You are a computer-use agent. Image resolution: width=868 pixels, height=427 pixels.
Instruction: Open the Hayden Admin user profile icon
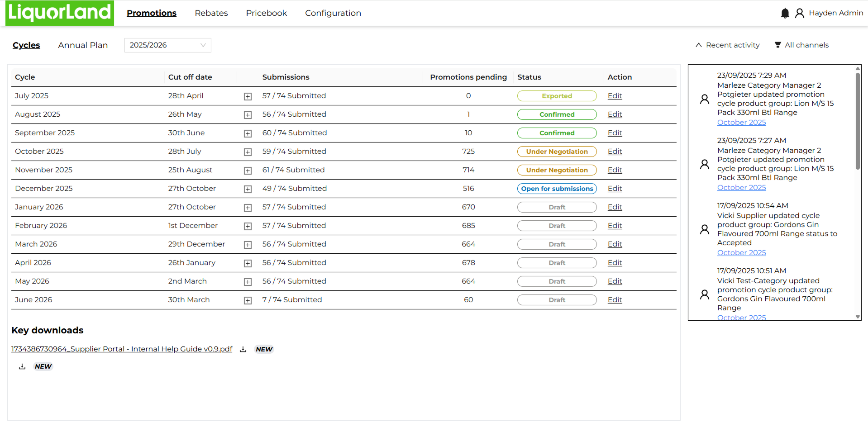tap(800, 13)
